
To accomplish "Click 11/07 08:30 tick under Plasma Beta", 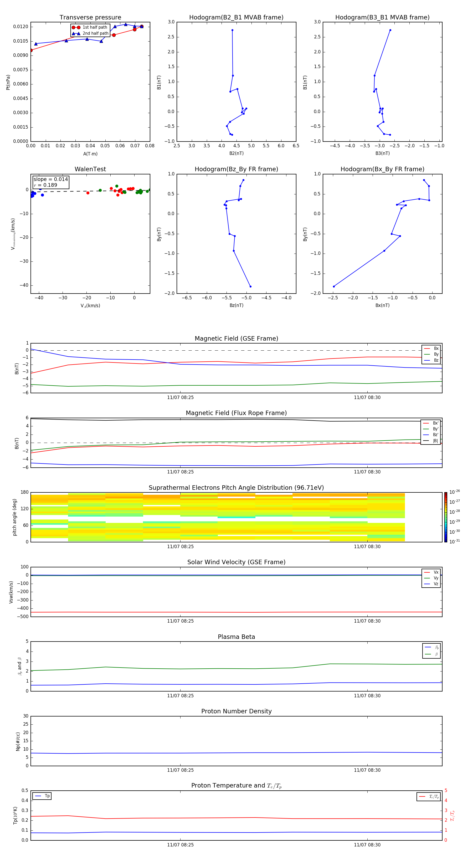I will click(x=367, y=695).
